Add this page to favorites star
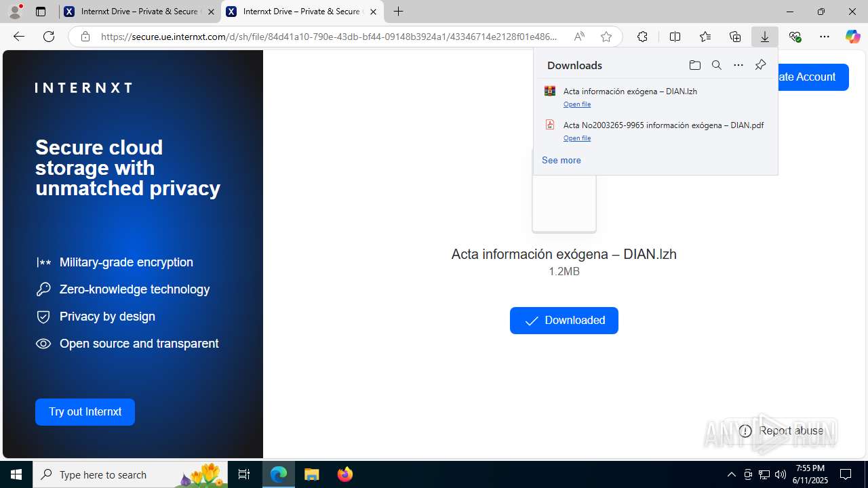This screenshot has width=868, height=488. pyautogui.click(x=606, y=37)
